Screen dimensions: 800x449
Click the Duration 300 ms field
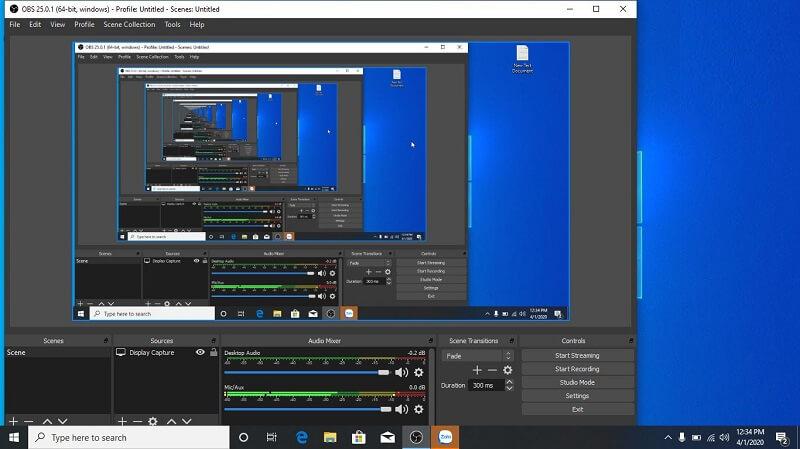click(x=487, y=385)
